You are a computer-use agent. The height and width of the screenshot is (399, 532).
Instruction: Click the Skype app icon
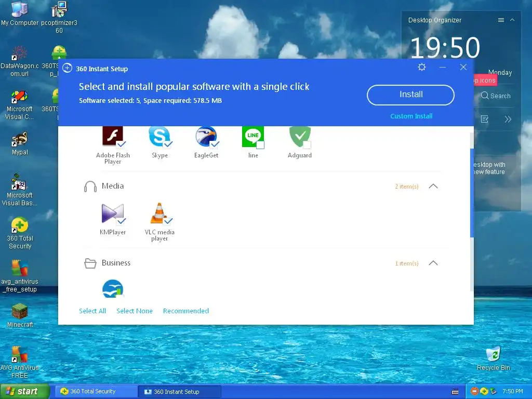[159, 136]
